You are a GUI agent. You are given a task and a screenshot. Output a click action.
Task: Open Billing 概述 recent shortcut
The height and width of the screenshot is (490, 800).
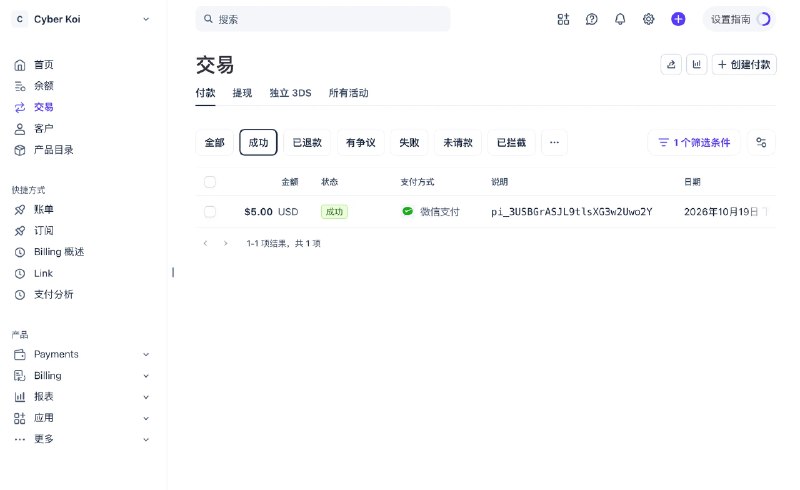[x=59, y=252]
